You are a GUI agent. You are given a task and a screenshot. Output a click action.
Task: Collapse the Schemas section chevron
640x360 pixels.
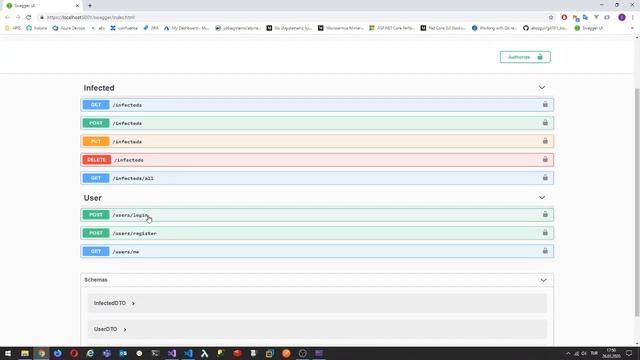tap(543, 280)
